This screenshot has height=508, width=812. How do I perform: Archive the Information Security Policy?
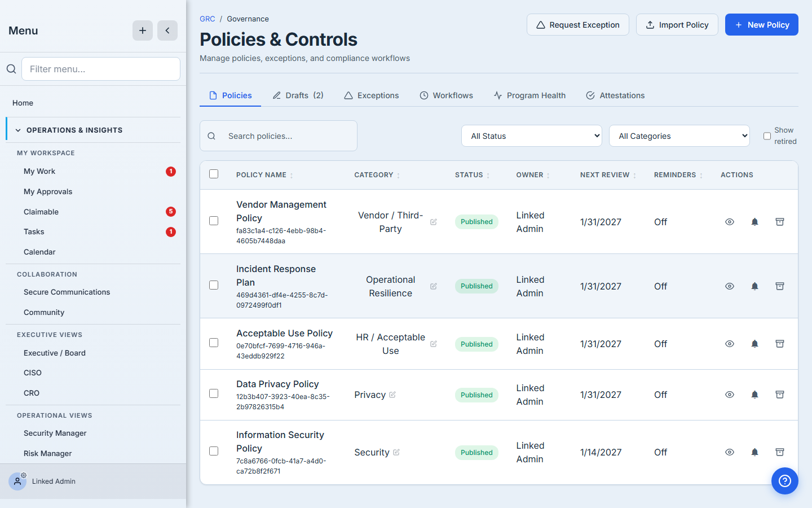[780, 452]
